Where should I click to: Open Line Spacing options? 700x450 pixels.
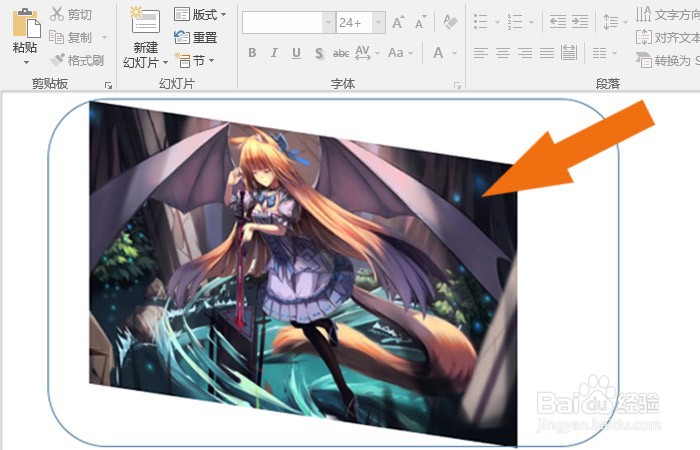click(615, 21)
